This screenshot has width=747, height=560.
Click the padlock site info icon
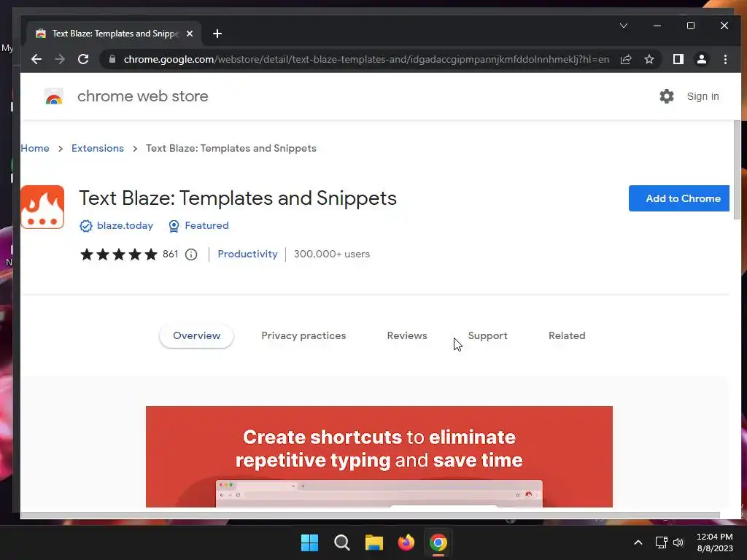point(112,59)
